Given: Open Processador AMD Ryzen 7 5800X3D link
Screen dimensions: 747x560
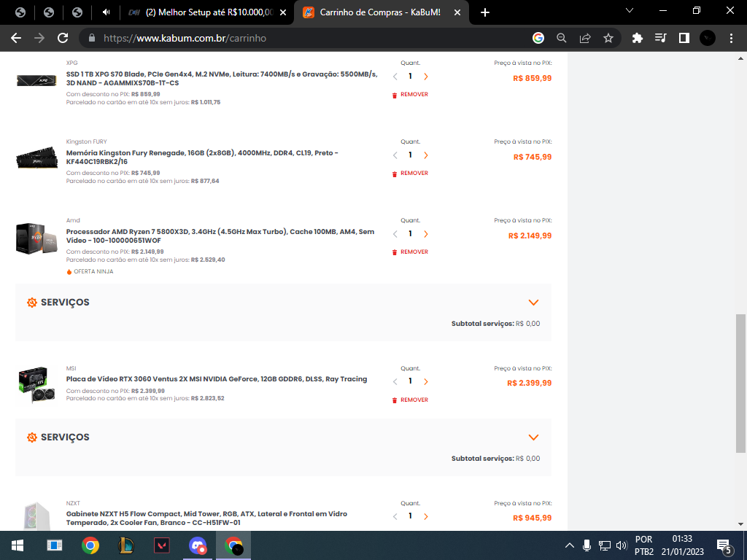Looking at the screenshot, I should coord(220,236).
